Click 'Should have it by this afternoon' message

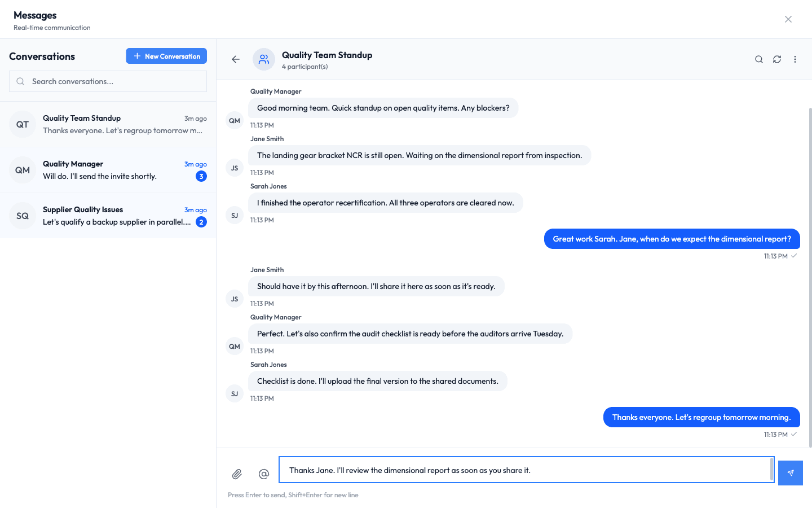(x=376, y=286)
